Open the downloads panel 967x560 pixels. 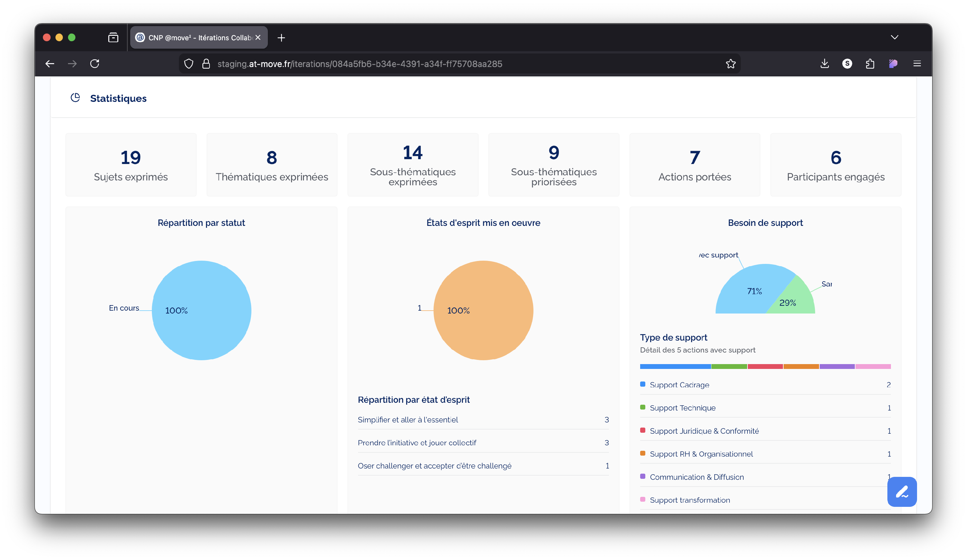point(825,64)
